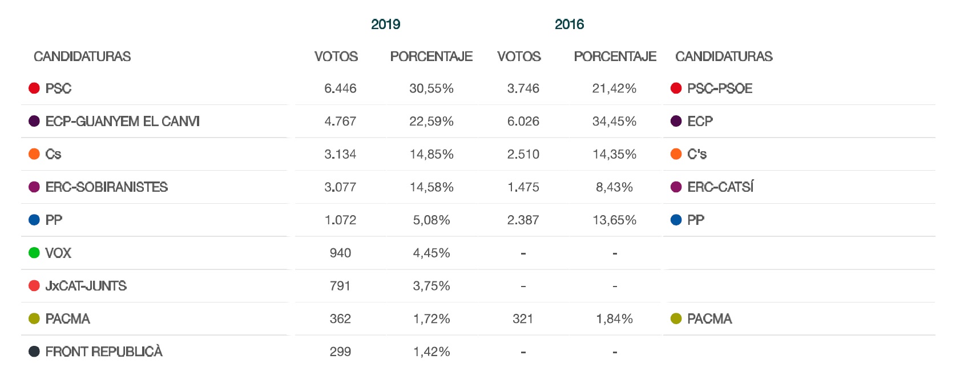Click the VOX 940 votes cell
This screenshot has width=980, height=367.
tap(340, 253)
